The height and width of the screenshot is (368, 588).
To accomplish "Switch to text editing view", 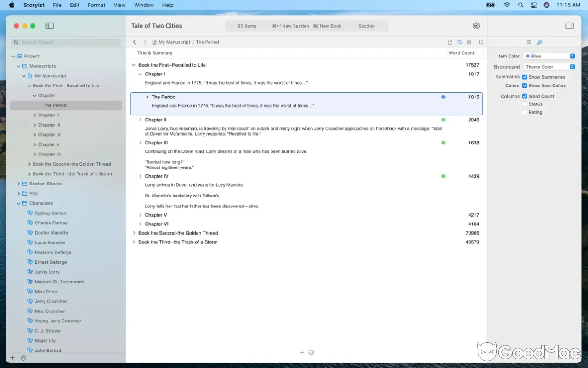I will click(x=450, y=42).
